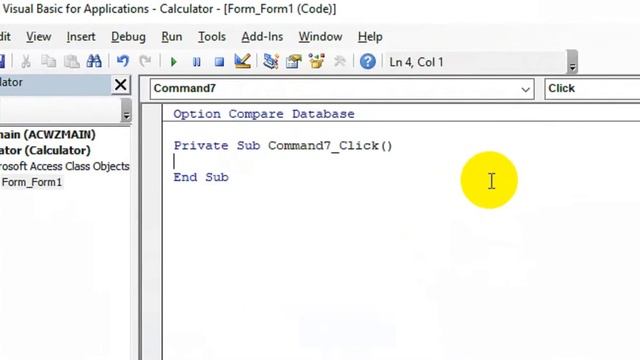640x360 pixels.
Task: Select the Calculator project node
Action: tap(45, 150)
